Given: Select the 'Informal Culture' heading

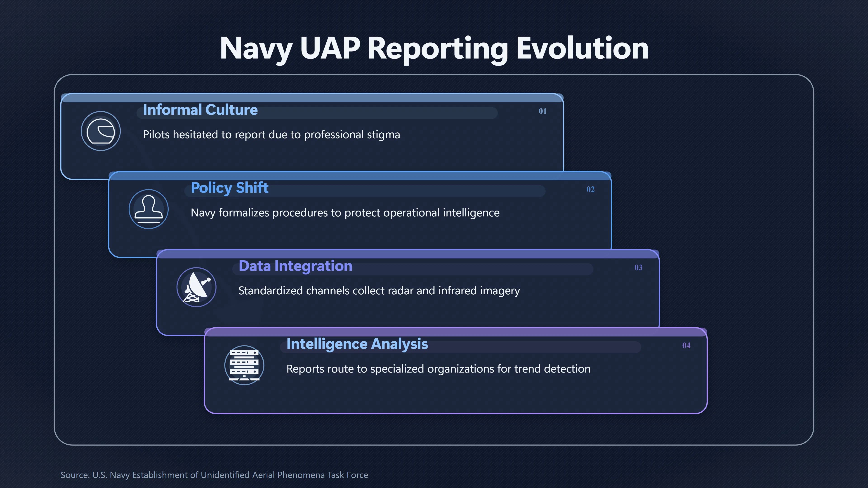Looking at the screenshot, I should (x=200, y=110).
